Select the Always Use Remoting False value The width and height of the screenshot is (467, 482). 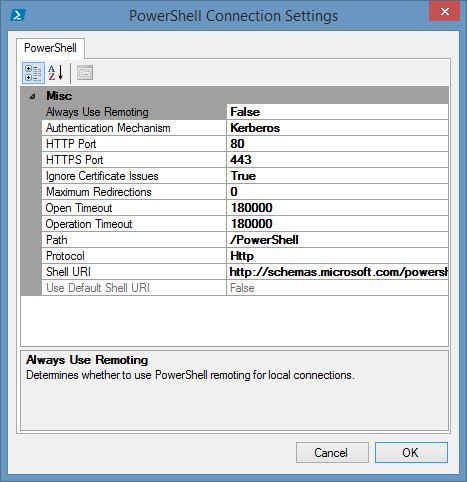(337, 112)
